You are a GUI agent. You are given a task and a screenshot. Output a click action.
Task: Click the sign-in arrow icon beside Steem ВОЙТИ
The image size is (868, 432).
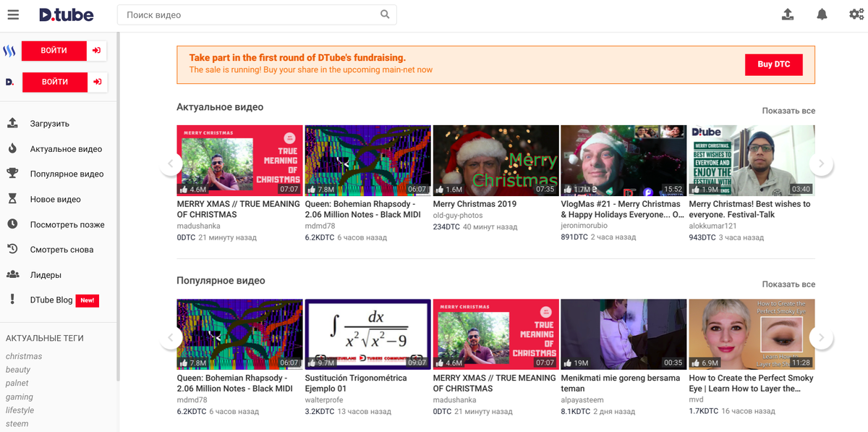97,51
